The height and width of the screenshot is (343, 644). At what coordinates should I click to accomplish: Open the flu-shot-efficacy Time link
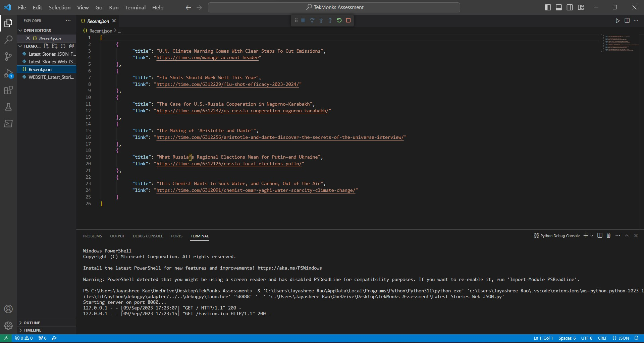pos(227,84)
